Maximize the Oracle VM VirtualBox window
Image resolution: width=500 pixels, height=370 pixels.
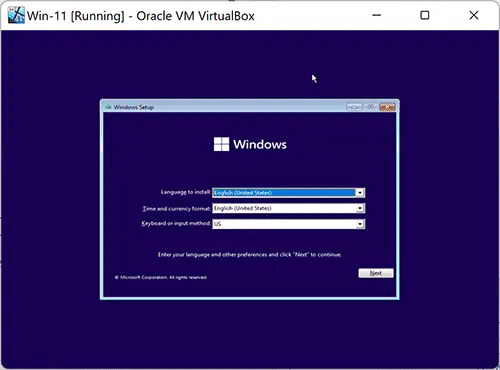click(x=425, y=15)
